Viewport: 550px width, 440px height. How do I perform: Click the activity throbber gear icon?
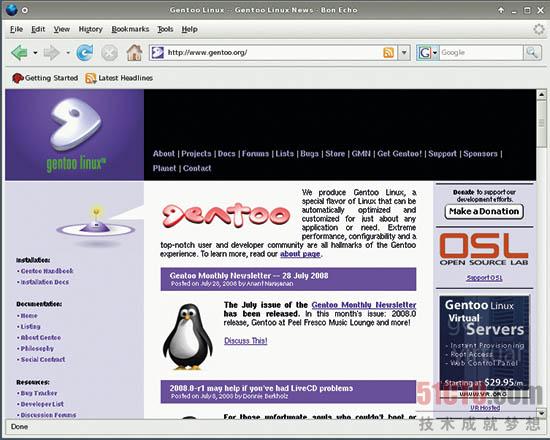pyautogui.click(x=538, y=29)
